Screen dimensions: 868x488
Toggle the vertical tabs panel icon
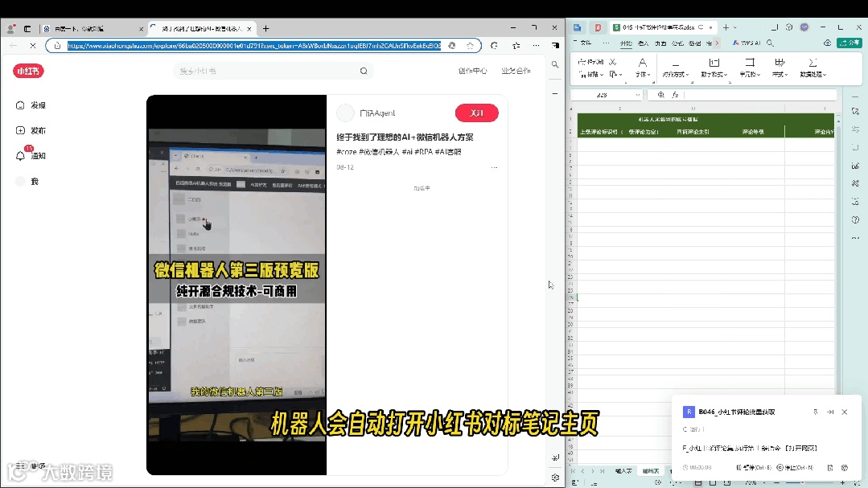(27, 29)
